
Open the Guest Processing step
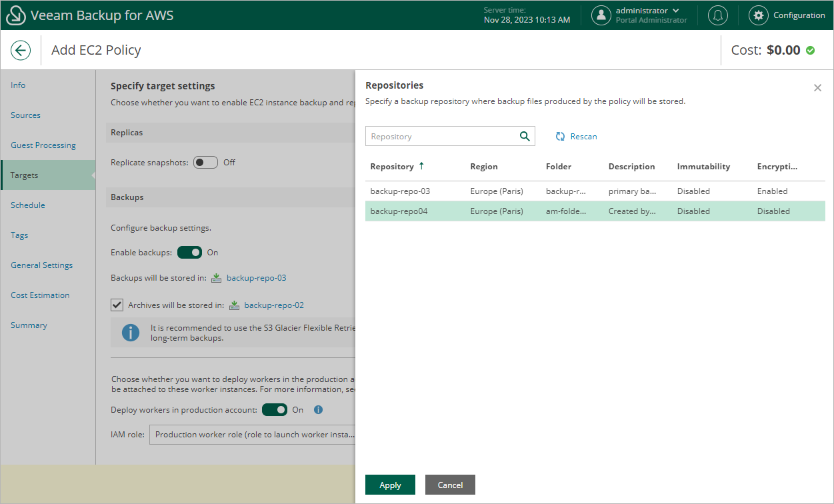(x=43, y=145)
